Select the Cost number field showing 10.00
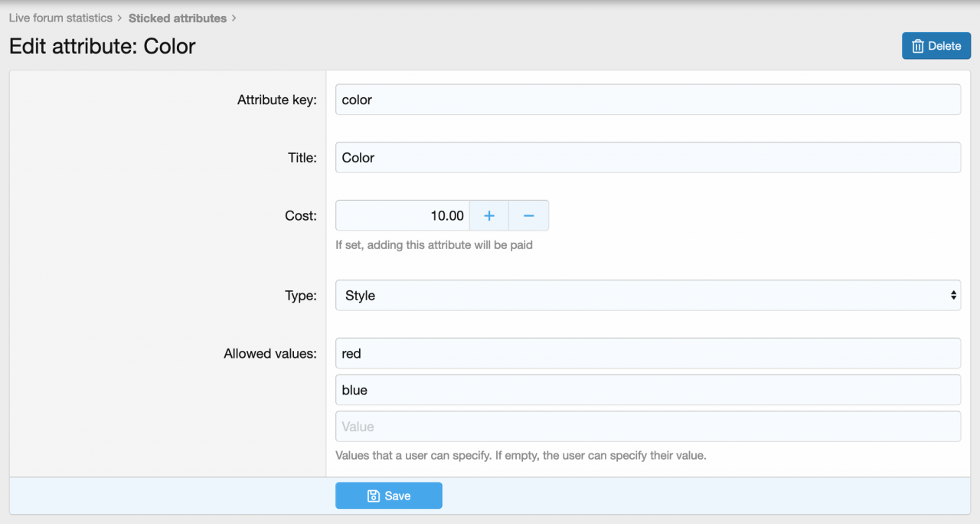This screenshot has height=524, width=980. pyautogui.click(x=403, y=216)
